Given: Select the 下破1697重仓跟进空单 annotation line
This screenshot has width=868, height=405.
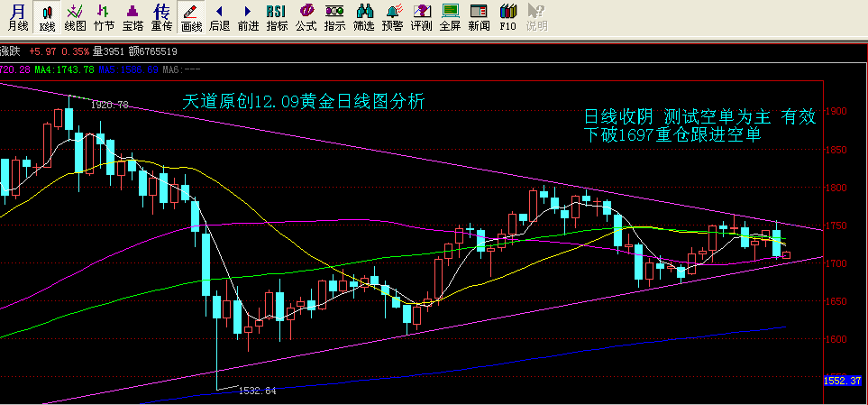Looking at the screenshot, I should click(x=672, y=134).
